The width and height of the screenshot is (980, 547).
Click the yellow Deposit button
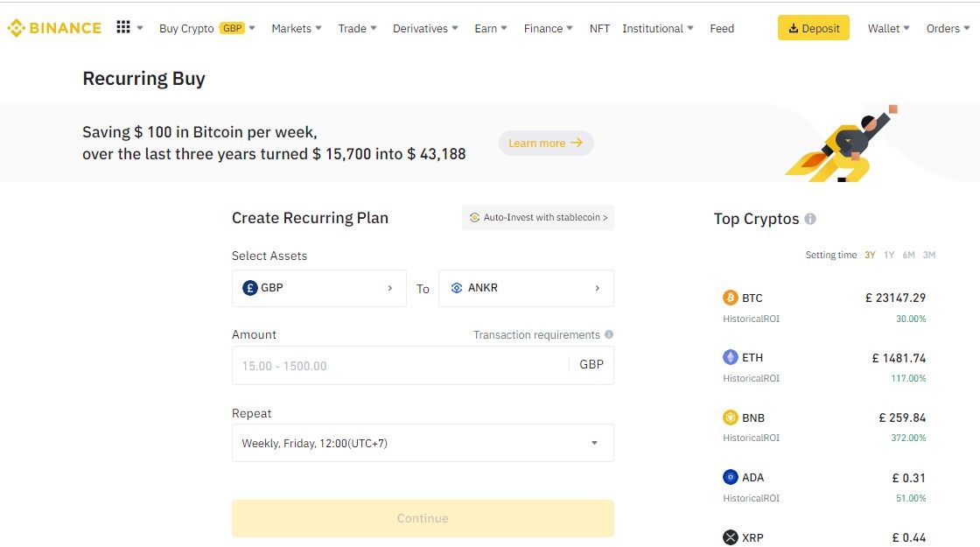tap(813, 28)
